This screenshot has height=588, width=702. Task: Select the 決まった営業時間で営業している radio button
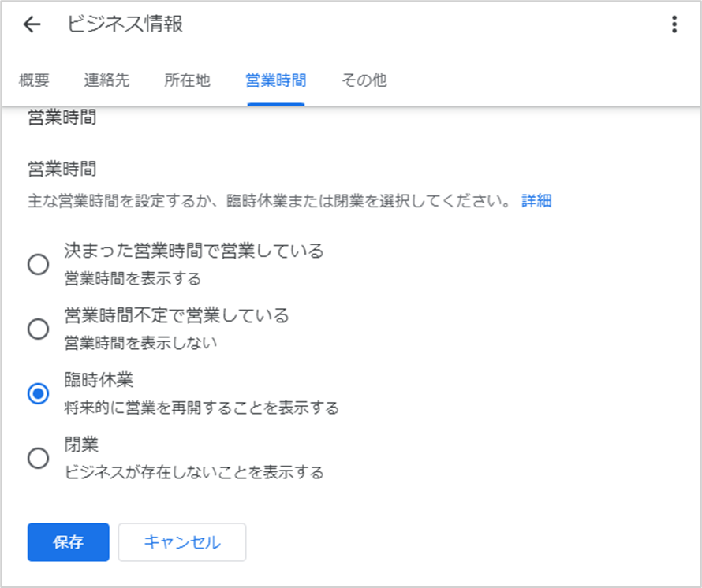click(x=38, y=265)
